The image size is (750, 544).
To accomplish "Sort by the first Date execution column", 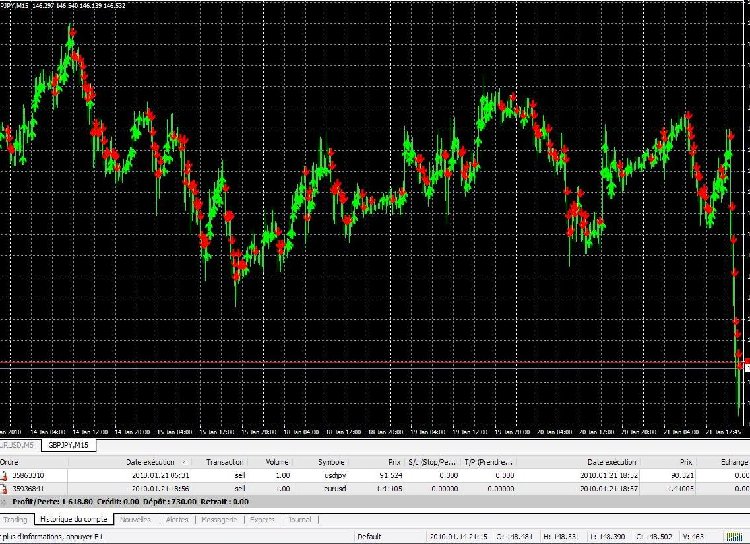I will [155, 462].
